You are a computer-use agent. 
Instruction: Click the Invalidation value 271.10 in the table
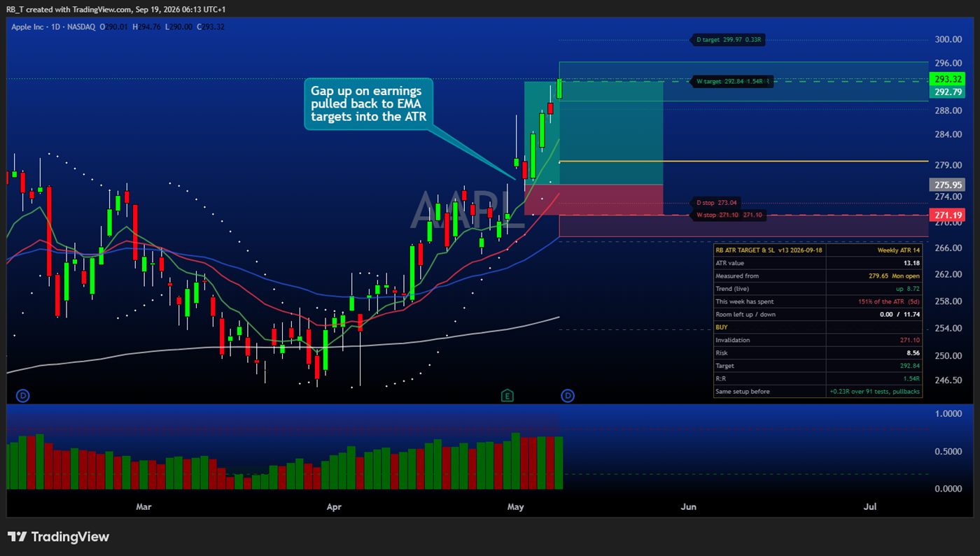(909, 340)
